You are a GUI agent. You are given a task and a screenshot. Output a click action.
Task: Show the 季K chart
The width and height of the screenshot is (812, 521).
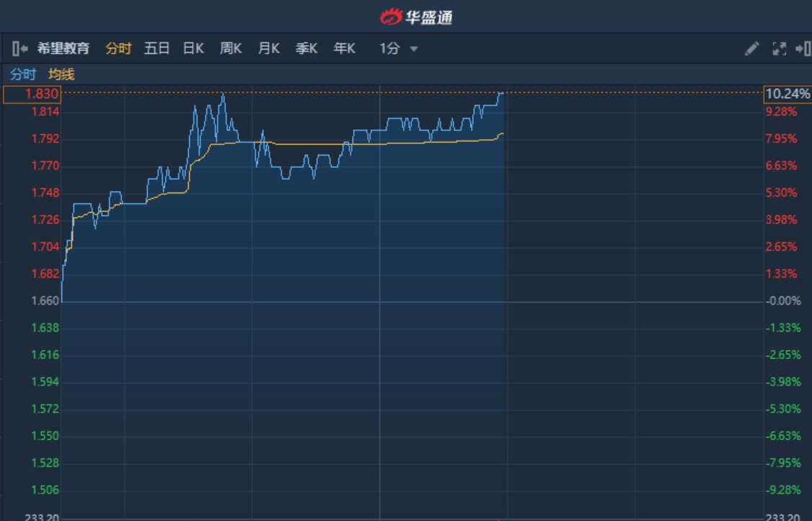click(306, 49)
